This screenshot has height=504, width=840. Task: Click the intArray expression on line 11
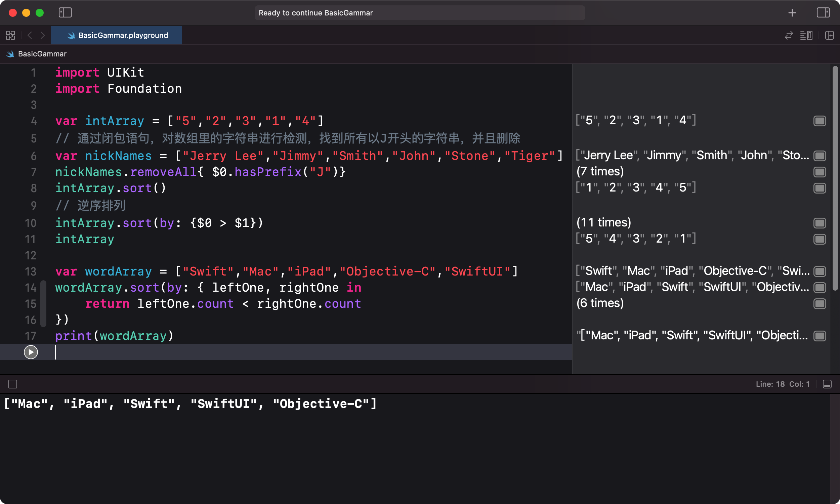point(85,239)
